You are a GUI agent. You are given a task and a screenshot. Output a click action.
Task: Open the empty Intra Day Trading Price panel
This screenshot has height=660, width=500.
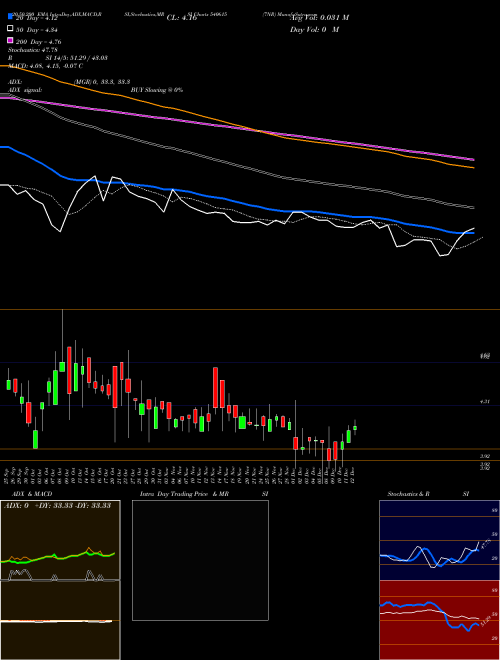click(200, 560)
